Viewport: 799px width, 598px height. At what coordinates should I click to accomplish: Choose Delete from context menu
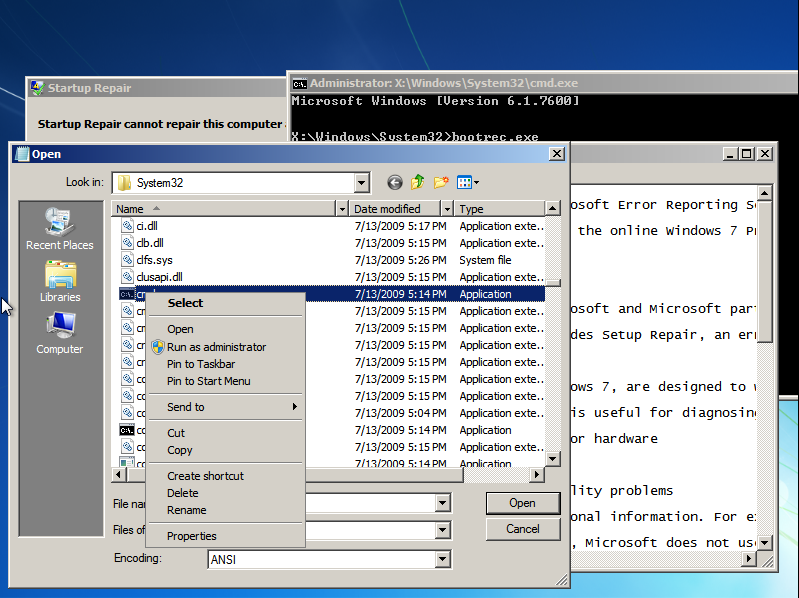coord(226,493)
